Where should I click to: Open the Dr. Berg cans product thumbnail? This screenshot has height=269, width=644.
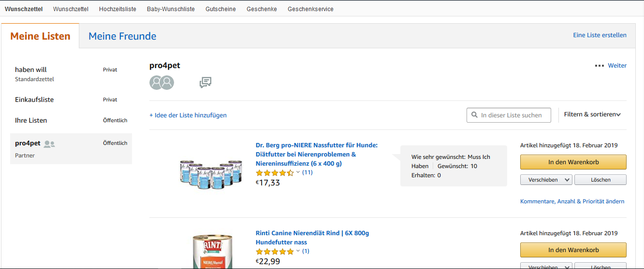click(210, 171)
